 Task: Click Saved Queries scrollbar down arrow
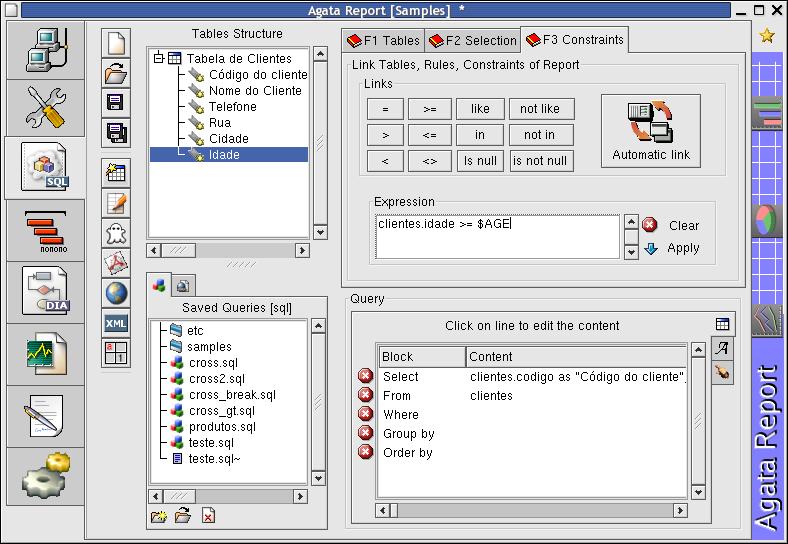tap(318, 478)
